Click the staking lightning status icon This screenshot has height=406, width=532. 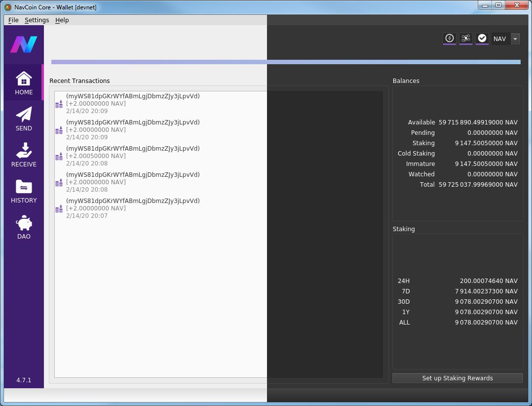click(x=450, y=39)
